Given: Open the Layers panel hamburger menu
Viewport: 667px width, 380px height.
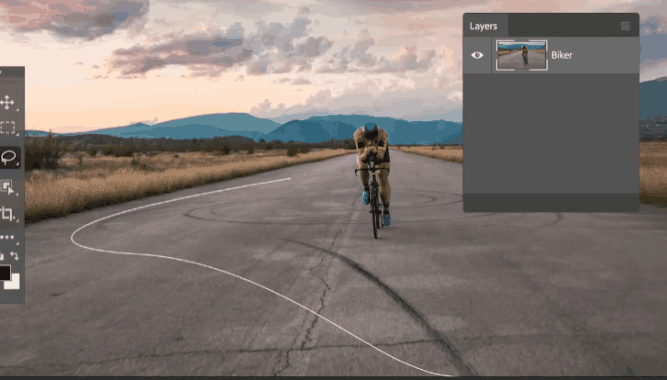Looking at the screenshot, I should click(x=625, y=26).
